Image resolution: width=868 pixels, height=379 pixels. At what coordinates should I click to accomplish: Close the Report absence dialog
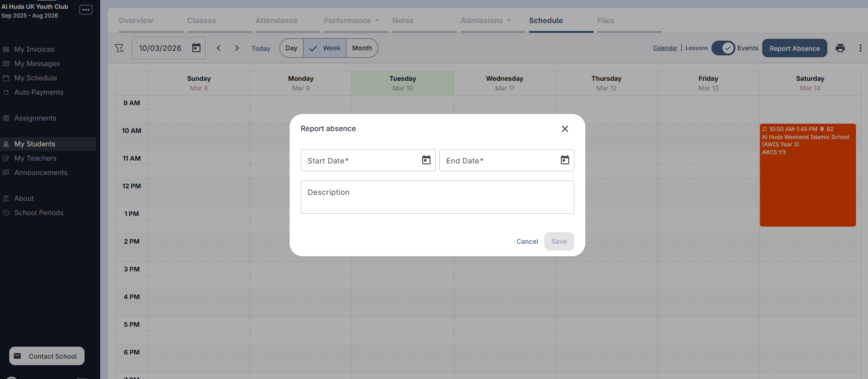tap(565, 129)
